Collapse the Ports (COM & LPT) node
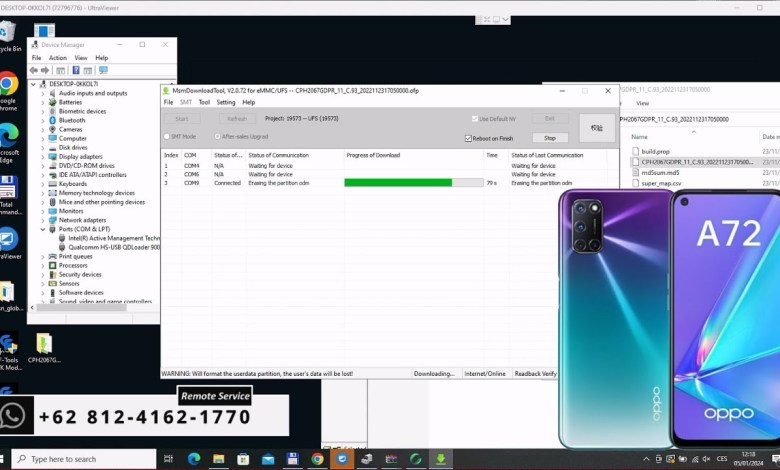Image resolution: width=780 pixels, height=470 pixels. pyautogui.click(x=43, y=229)
